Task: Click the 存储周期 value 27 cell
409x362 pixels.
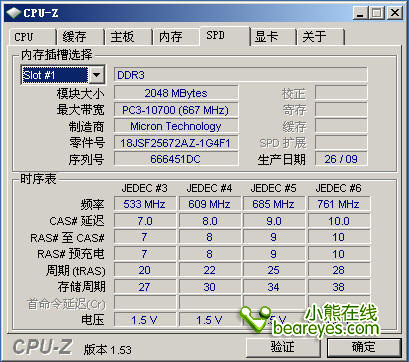Action: [x=145, y=287]
